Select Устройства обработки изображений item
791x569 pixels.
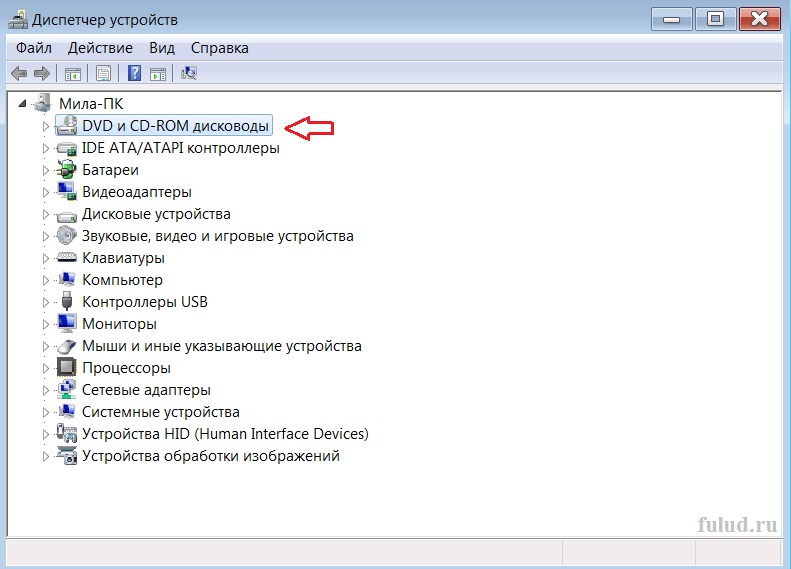click(x=211, y=456)
